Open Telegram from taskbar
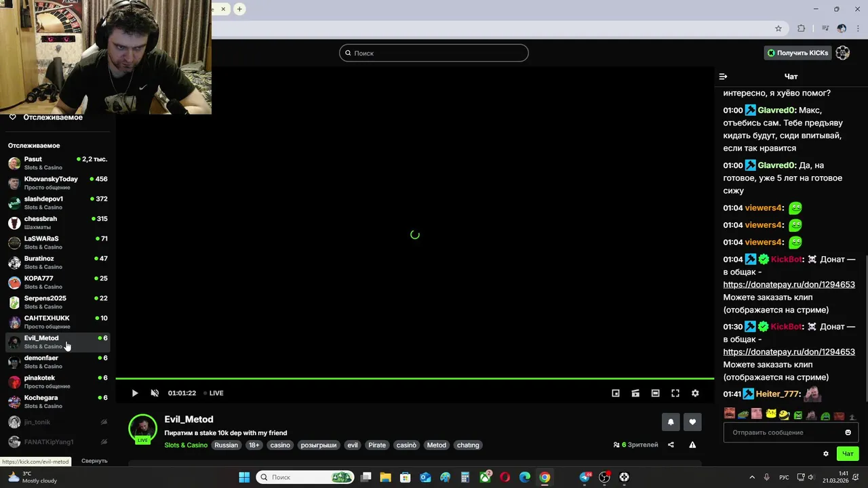This screenshot has width=868, height=488. pos(585,477)
